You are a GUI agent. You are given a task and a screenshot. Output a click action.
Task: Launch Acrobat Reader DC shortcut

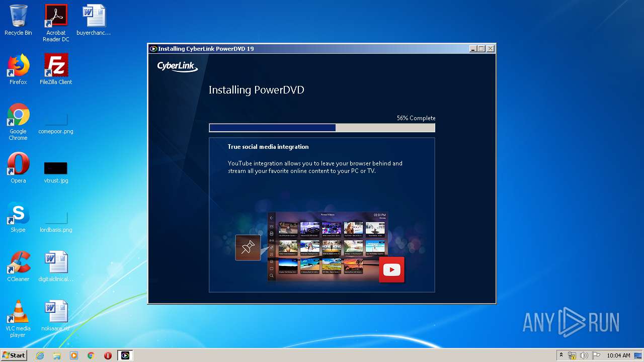(x=56, y=23)
